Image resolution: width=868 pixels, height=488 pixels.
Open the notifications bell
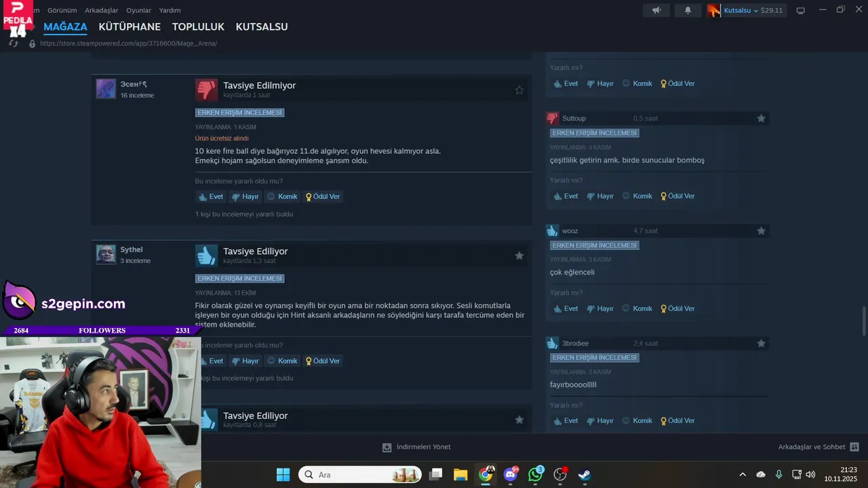(x=688, y=10)
